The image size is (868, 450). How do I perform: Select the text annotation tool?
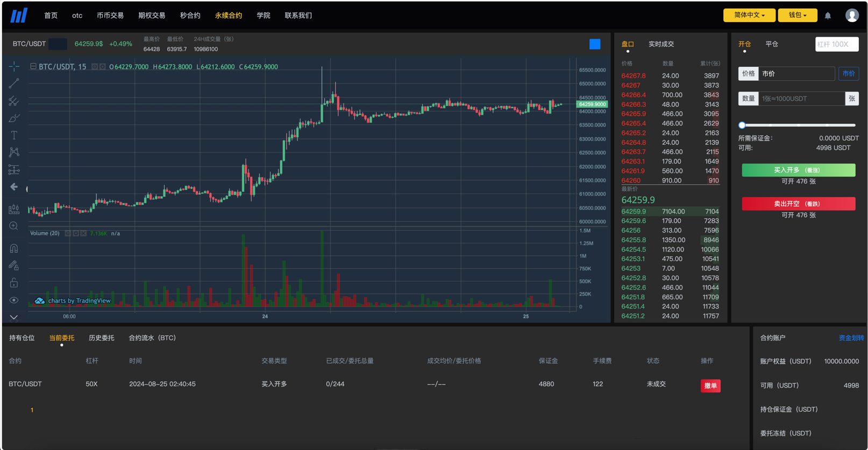[14, 135]
